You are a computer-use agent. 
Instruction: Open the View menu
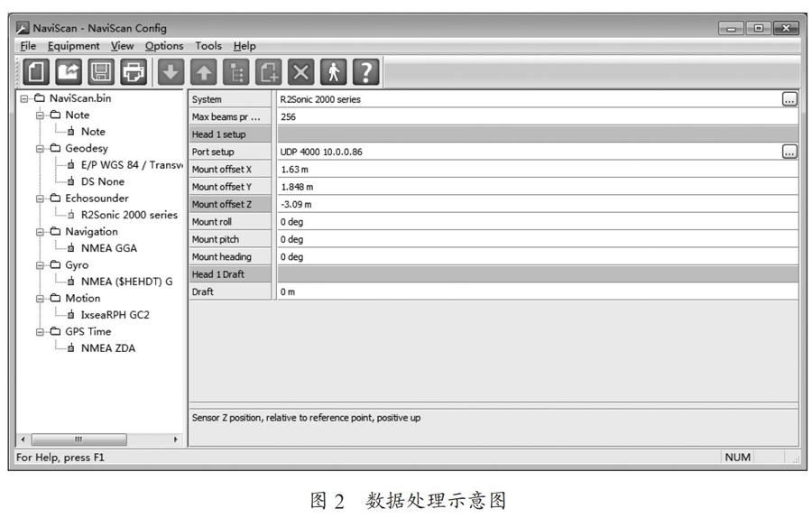(x=122, y=46)
